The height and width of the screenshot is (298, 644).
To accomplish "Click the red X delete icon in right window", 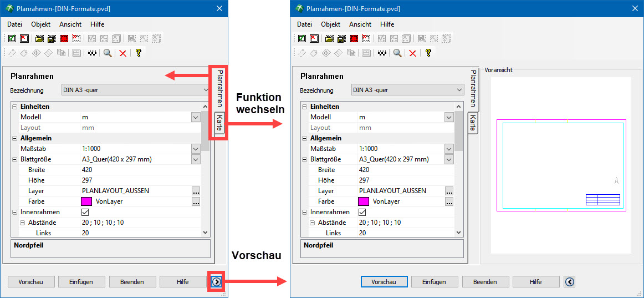I will point(412,53).
